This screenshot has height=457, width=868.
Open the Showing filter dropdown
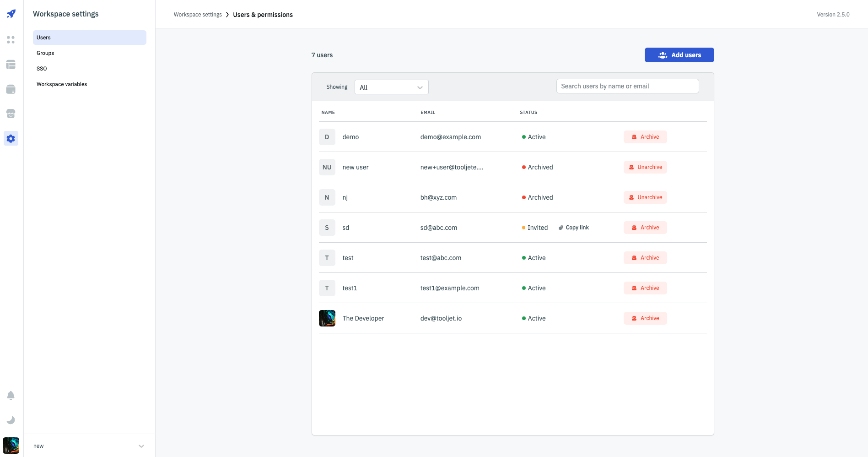(x=391, y=87)
